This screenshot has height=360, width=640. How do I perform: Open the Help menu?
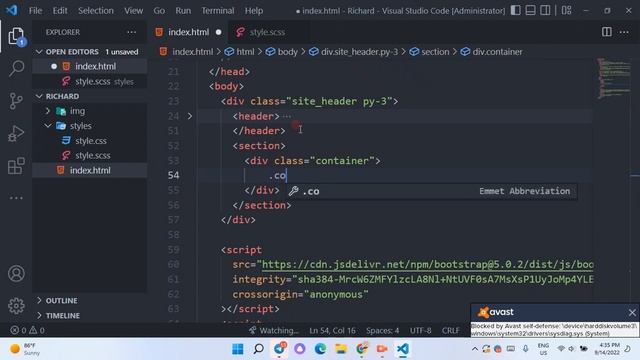click(253, 11)
